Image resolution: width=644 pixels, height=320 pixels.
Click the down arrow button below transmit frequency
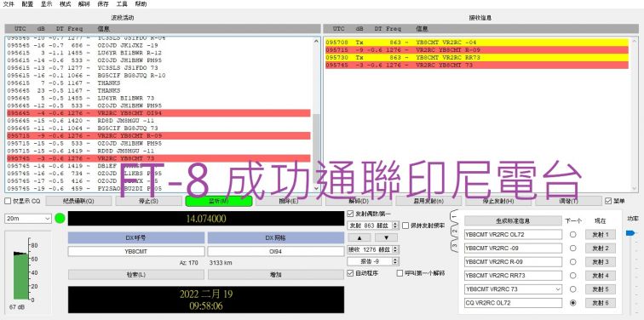pos(386,237)
